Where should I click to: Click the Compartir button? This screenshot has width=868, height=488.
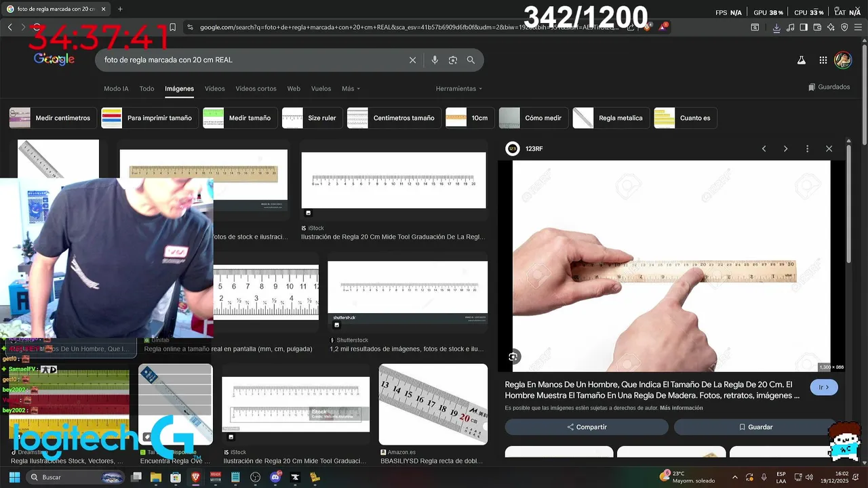pyautogui.click(x=587, y=427)
